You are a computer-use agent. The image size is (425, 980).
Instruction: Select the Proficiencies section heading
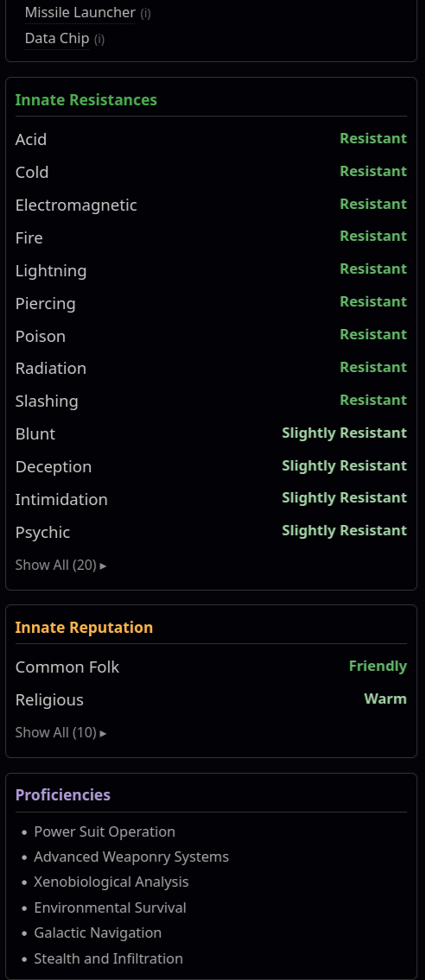click(62, 795)
